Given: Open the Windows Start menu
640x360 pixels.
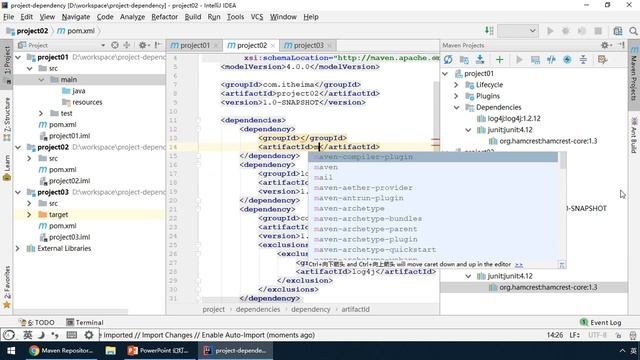Looking at the screenshot, I should (11, 351).
